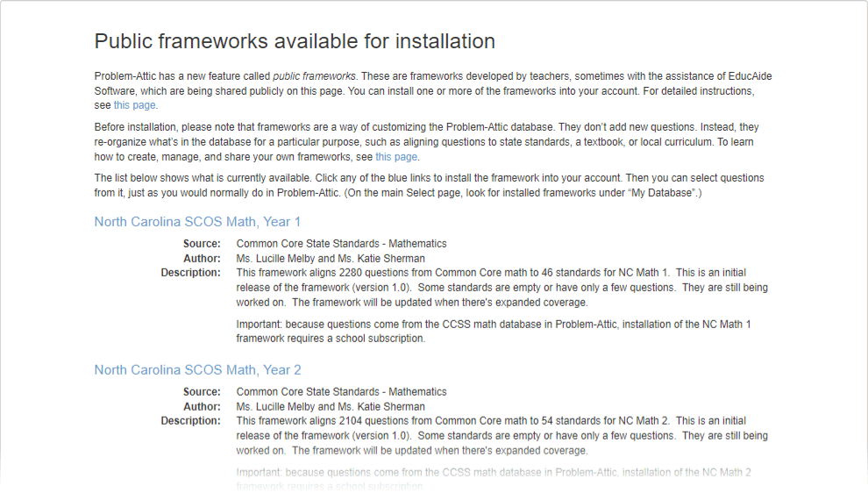The height and width of the screenshot is (500, 868).
Task: Click the Author label under Year 2
Action: (x=202, y=407)
